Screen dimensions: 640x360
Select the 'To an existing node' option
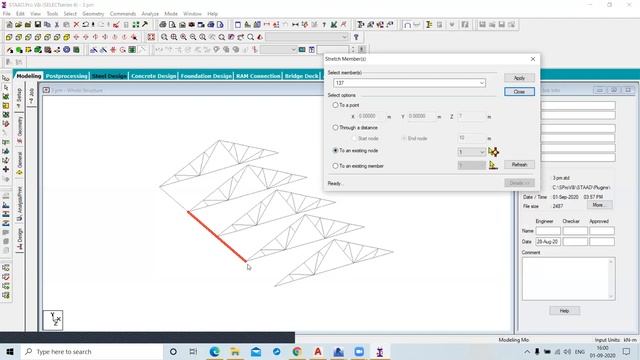(335, 150)
